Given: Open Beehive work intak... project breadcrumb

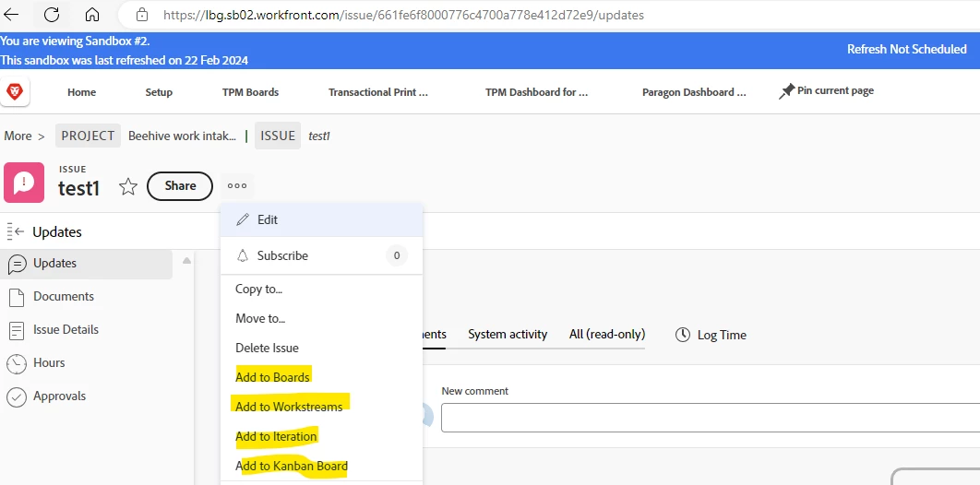Looking at the screenshot, I should click(183, 136).
